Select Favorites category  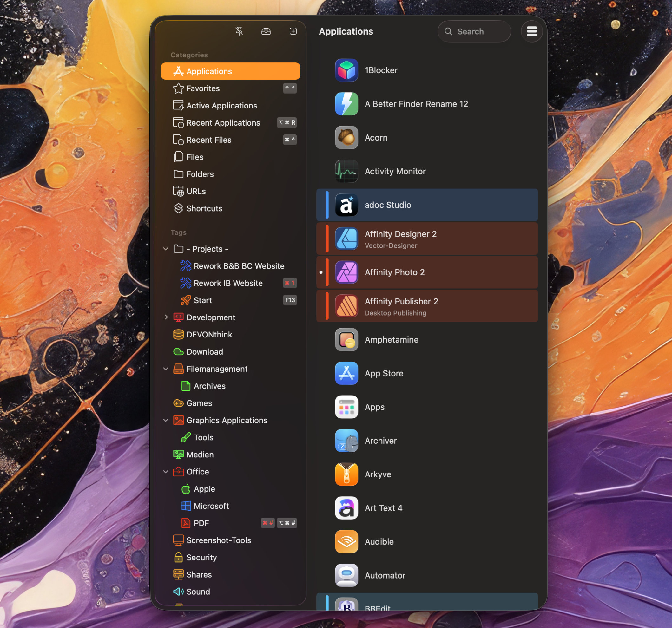point(203,88)
